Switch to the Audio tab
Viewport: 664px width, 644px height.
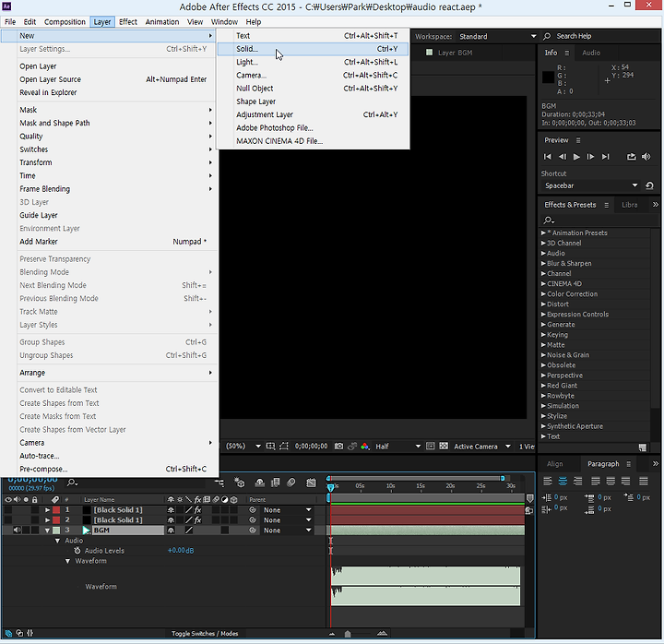[591, 53]
